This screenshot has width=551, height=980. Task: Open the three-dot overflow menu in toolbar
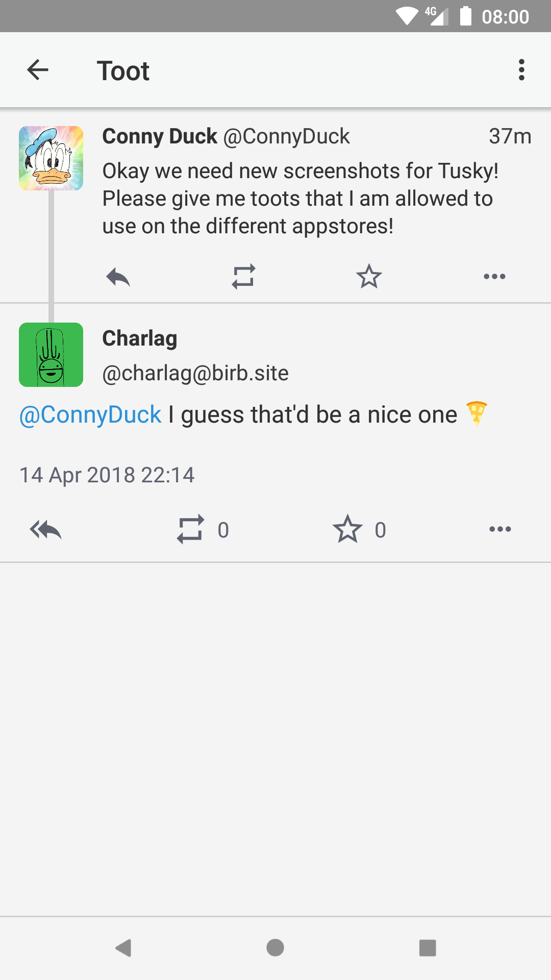click(x=521, y=70)
